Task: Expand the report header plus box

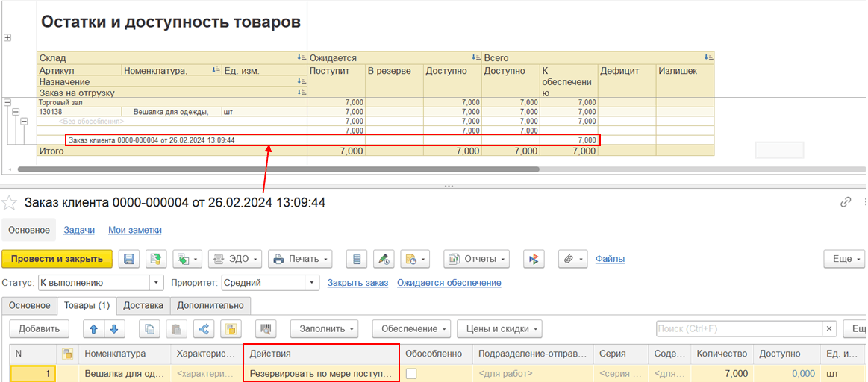Action: click(x=7, y=37)
